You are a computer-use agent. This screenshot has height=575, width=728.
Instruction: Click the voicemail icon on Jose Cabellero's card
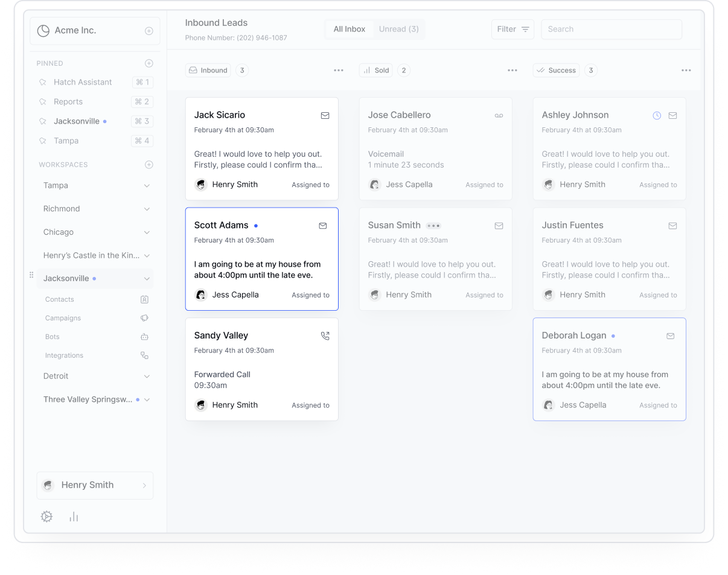click(x=499, y=115)
